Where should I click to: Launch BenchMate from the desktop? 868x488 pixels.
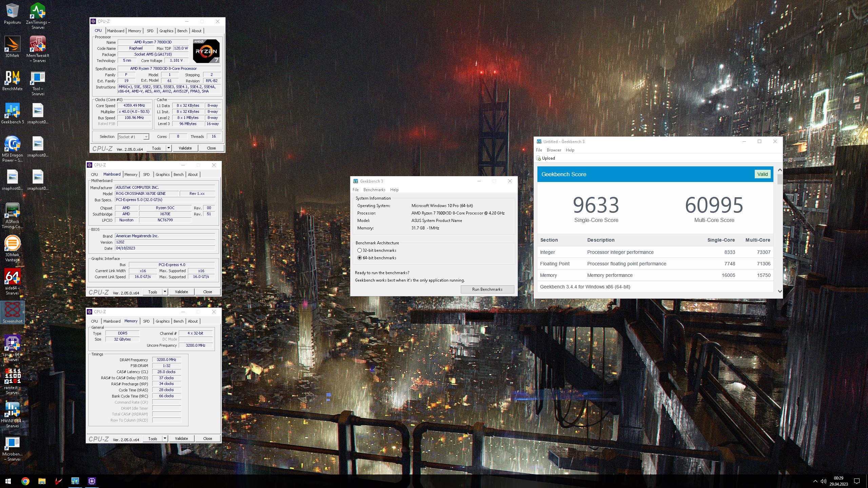click(12, 80)
